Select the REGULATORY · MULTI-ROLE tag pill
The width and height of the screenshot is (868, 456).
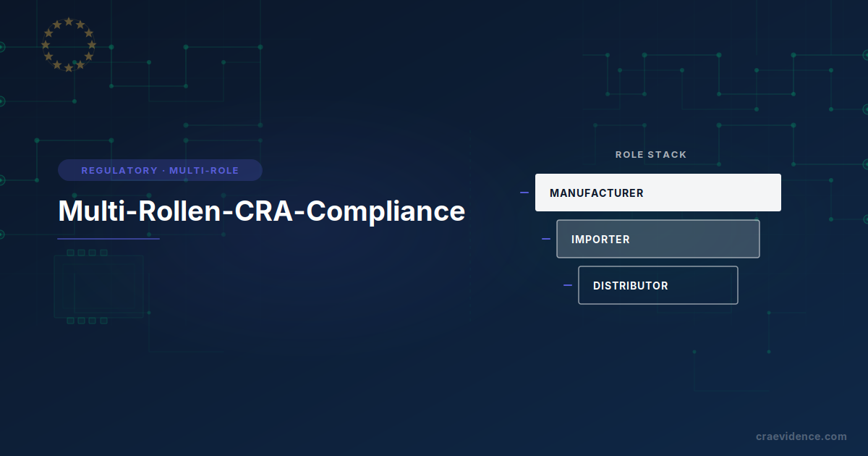tap(160, 170)
